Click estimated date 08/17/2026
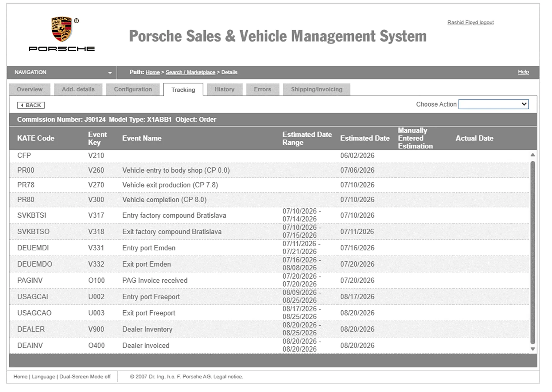The height and width of the screenshot is (392, 552). click(357, 297)
